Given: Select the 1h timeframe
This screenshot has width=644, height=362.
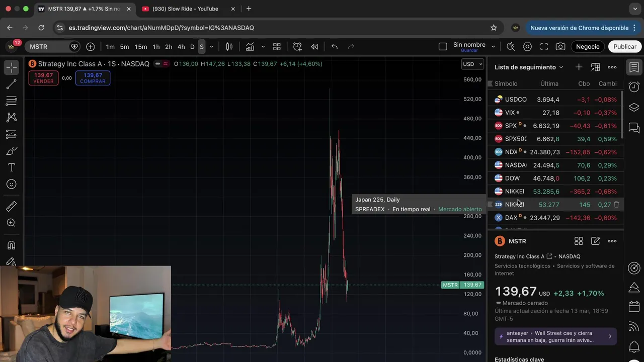Looking at the screenshot, I should 156,47.
